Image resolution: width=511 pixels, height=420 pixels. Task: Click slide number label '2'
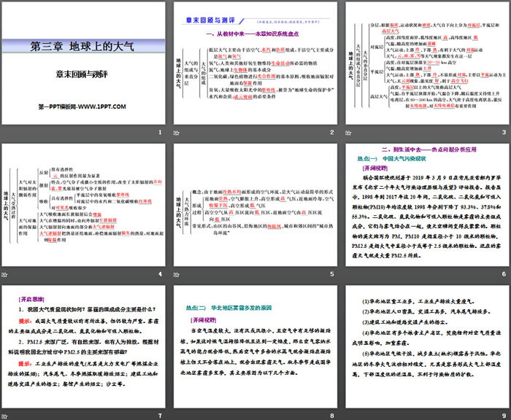point(331,132)
